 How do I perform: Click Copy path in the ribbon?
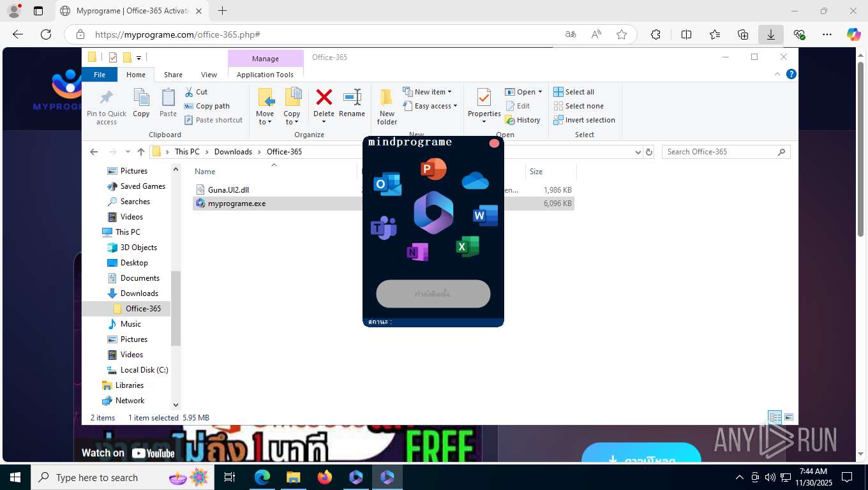(207, 106)
